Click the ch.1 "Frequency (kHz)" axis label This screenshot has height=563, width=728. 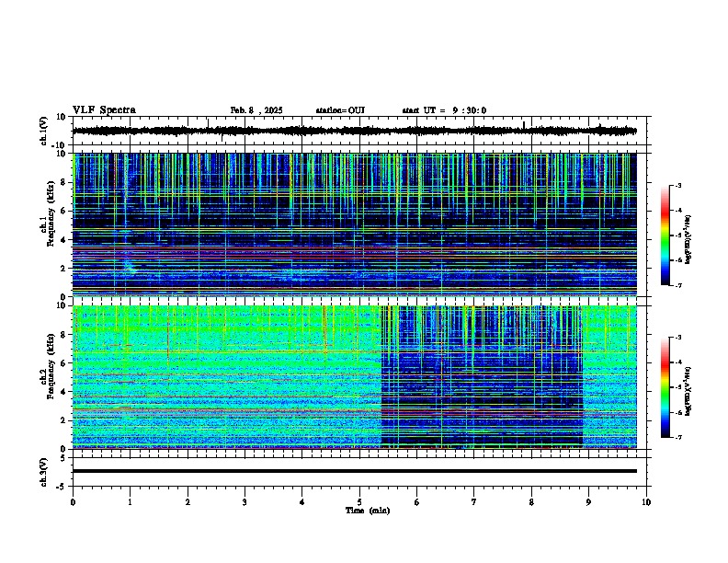pyautogui.click(x=51, y=213)
